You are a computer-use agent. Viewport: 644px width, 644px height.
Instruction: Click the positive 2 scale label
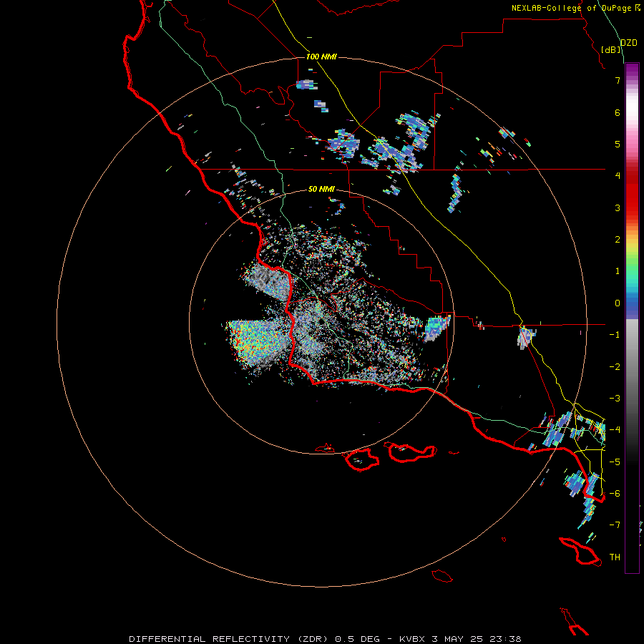pos(618,240)
